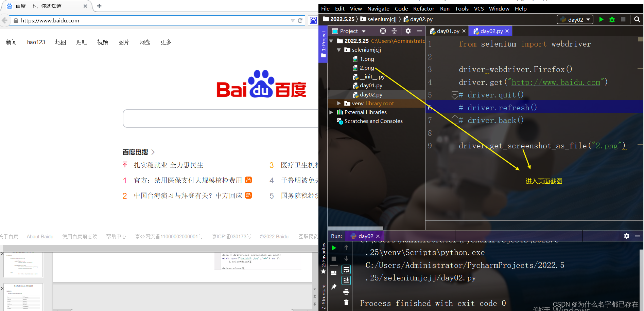
Task: Open a new browser tab
Action: [x=99, y=6]
